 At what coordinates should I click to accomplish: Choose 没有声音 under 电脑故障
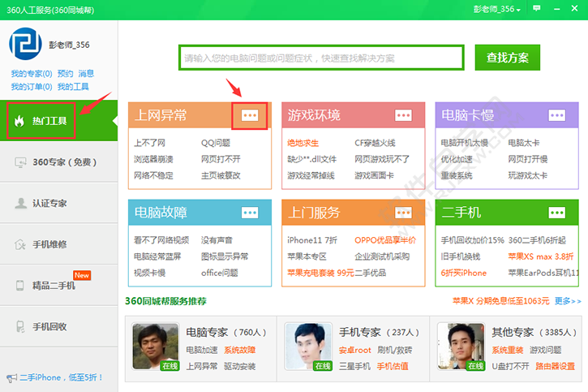217,240
